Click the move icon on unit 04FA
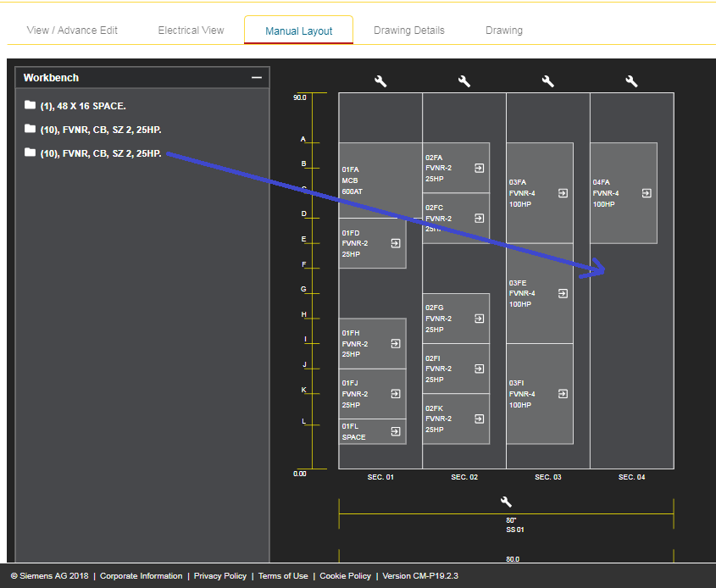Viewport: 716px width, 588px height. tap(647, 193)
